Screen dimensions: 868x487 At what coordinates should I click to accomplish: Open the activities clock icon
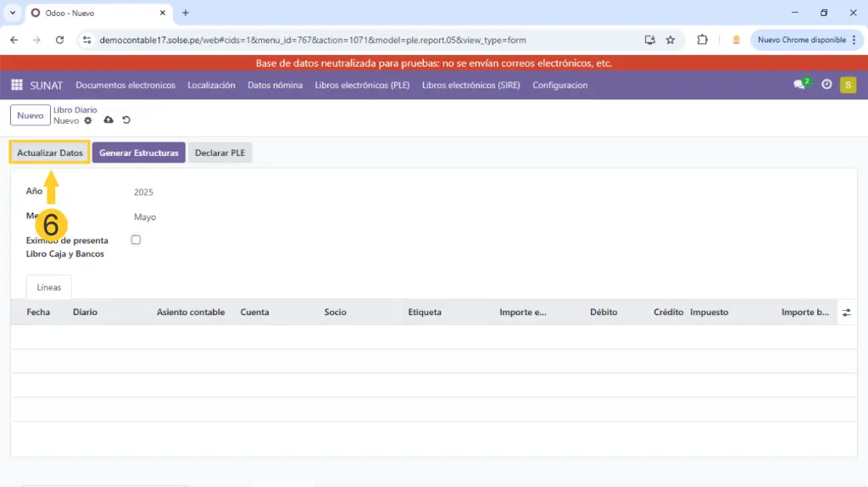(826, 85)
